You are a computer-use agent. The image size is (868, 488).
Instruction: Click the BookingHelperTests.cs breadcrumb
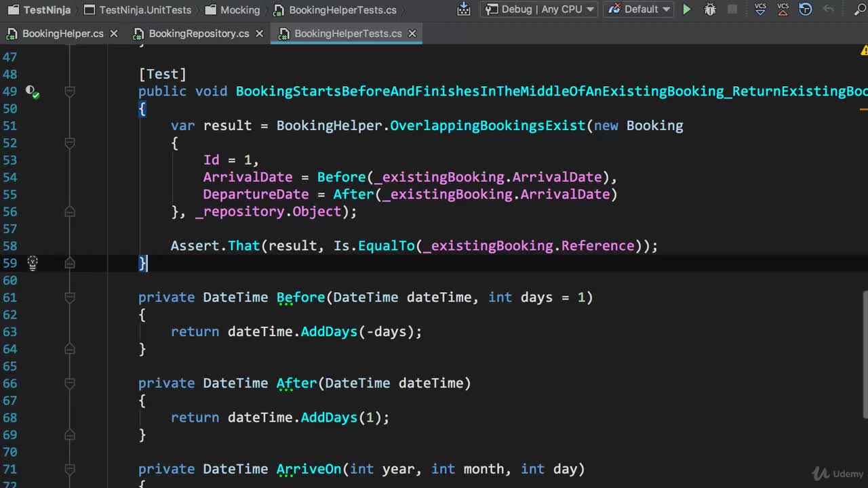[x=335, y=10]
